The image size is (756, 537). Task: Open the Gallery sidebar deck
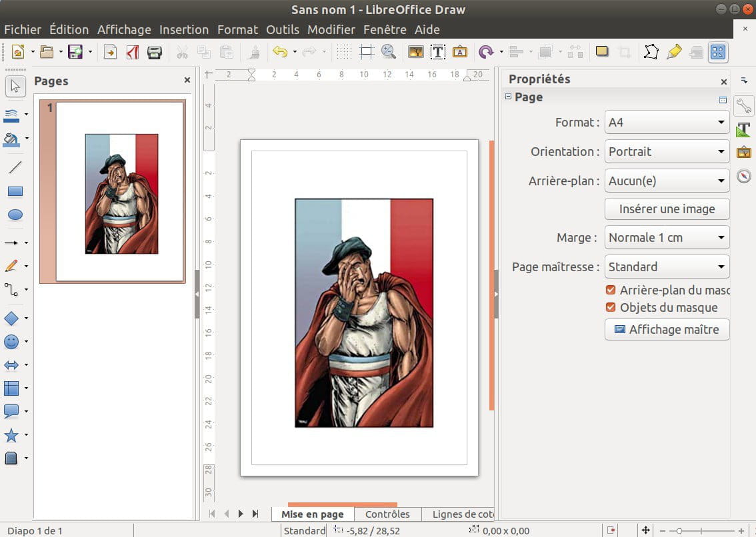[x=744, y=153]
